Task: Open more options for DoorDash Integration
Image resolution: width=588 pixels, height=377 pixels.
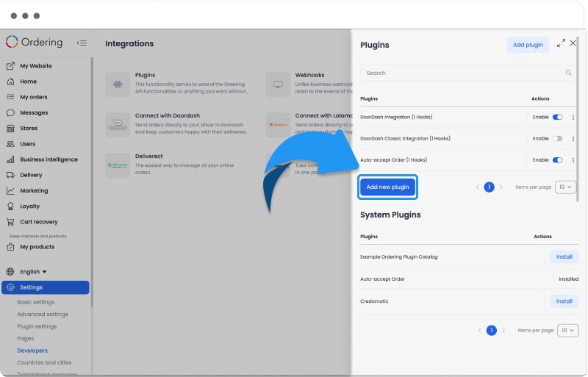Action: [573, 118]
